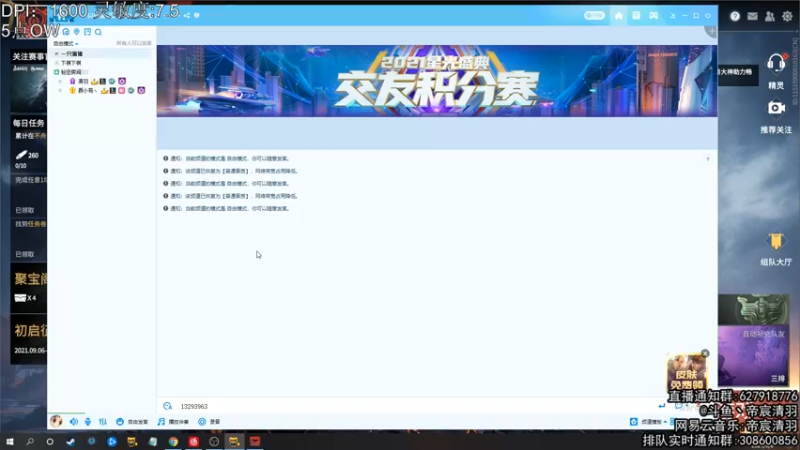Close the 皮肤免费领 skin promo popup
The image size is (800, 450).
pos(705,353)
